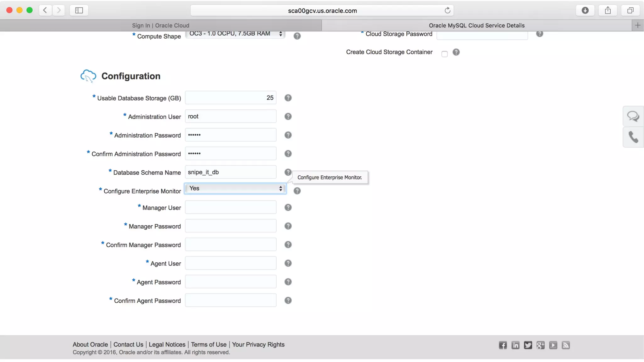Screen dimensions: 644x362
Task: Open the YouTube icon in footer
Action: click(x=553, y=345)
